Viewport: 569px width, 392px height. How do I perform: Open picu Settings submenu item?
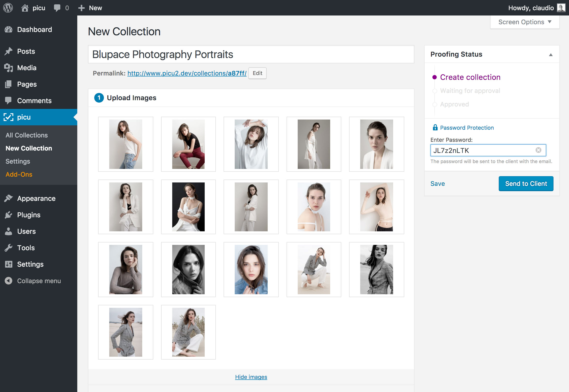pos(18,161)
